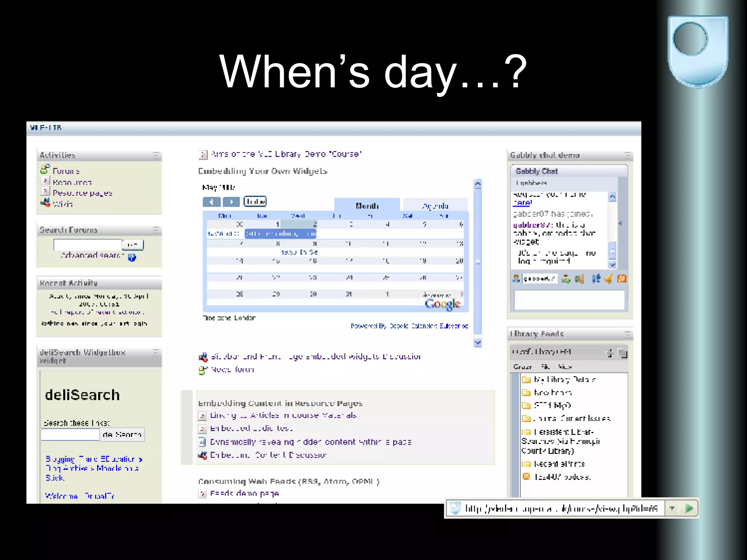Click the down arrow of the calendar widget scrollbar
Viewport: 747px width, 560px height.
point(478,342)
